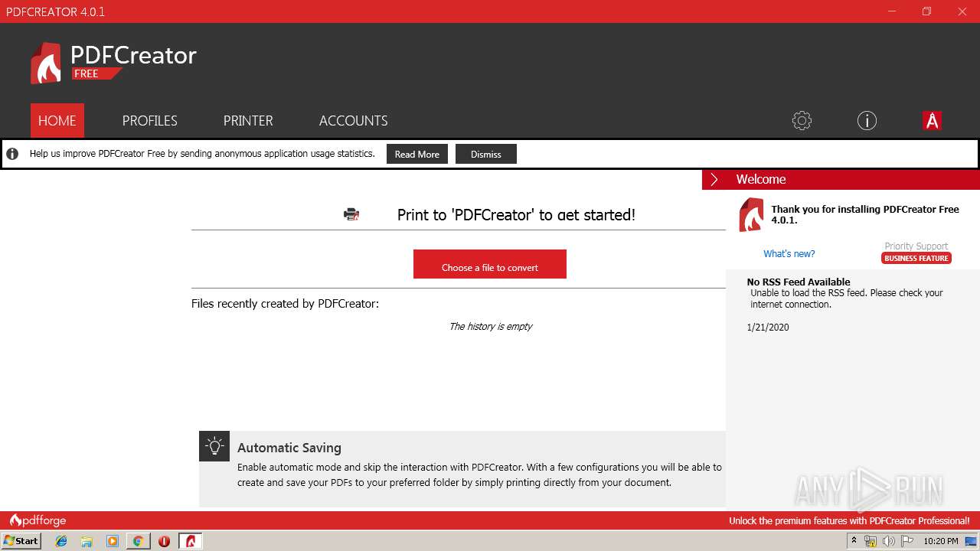
Task: Click the PDFCreator icon in Welcome panel
Action: pyautogui.click(x=751, y=214)
